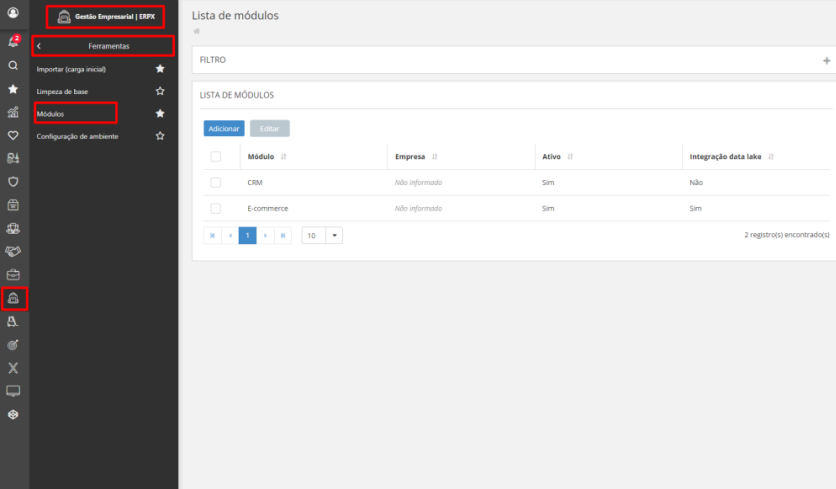This screenshot has width=836, height=489.
Task: Go back with Ferramentas chevron arrow
Action: (x=39, y=46)
